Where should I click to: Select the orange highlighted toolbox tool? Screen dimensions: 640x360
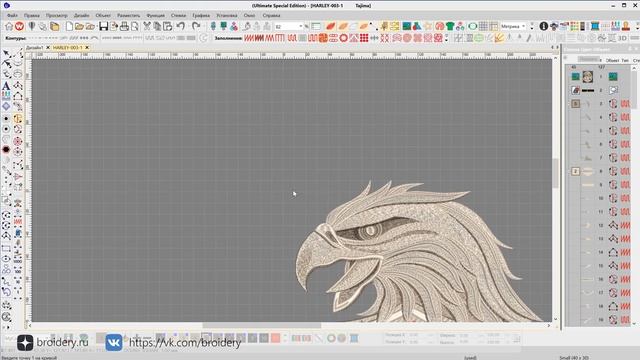(18, 118)
